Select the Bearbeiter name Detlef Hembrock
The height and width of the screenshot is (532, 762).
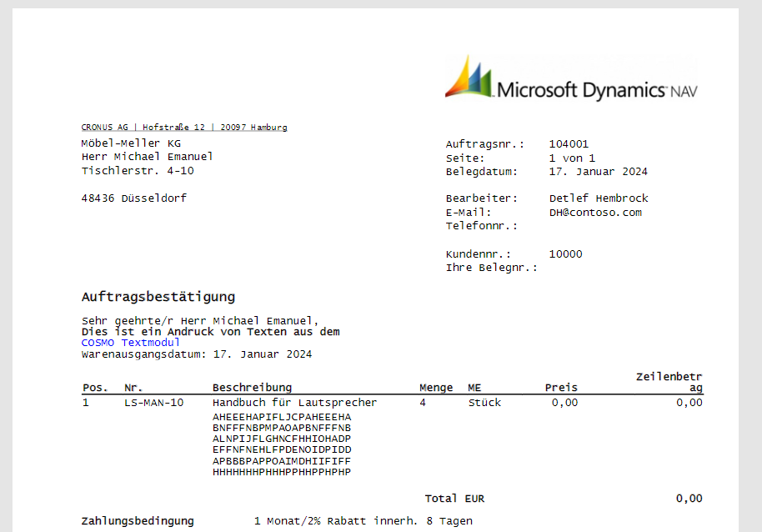598,198
